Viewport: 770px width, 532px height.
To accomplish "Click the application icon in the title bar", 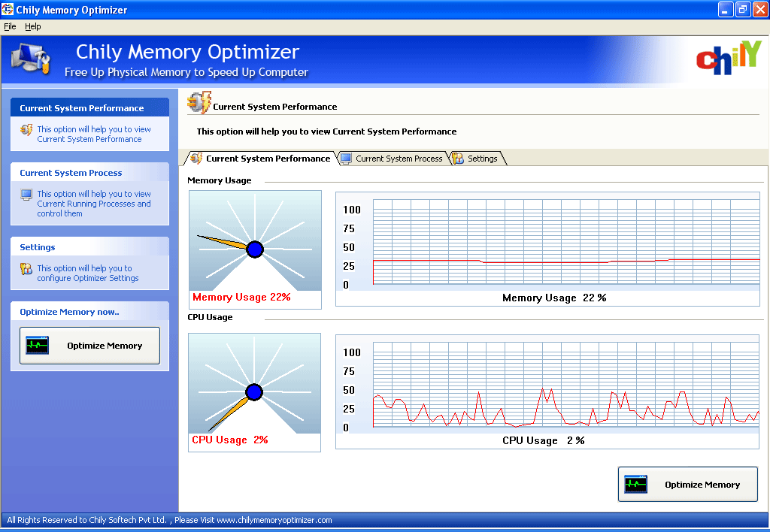I will coord(8,9).
